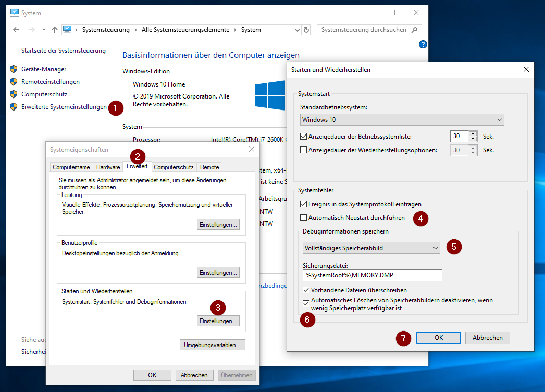Expand breadcrumb arrow after Systemsteuerung
545x392 pixels.
click(135, 30)
